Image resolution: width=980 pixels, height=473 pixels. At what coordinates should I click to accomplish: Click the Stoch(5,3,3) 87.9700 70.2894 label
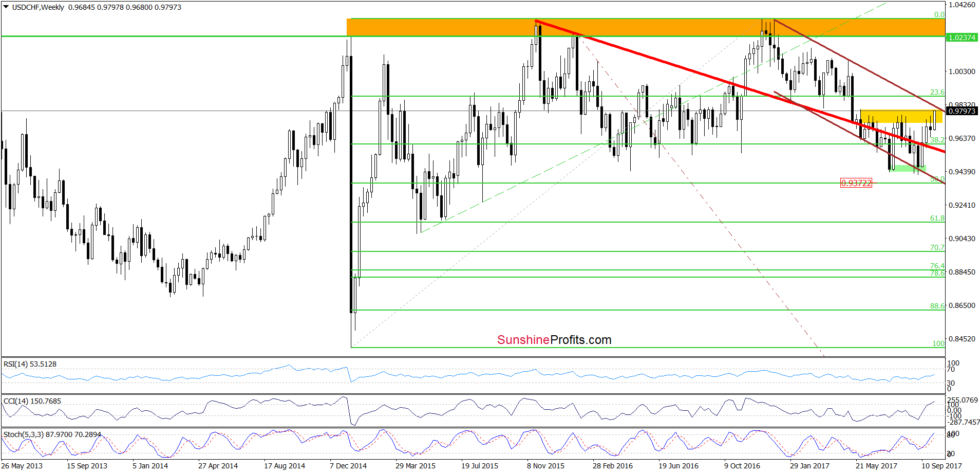click(52, 434)
